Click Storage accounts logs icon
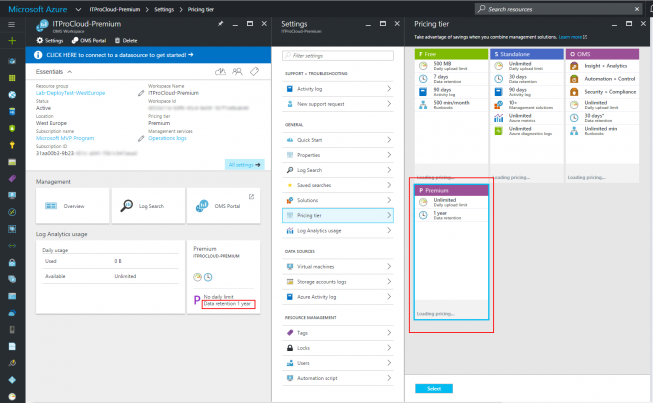The width and height of the screenshot is (653, 403). (290, 282)
